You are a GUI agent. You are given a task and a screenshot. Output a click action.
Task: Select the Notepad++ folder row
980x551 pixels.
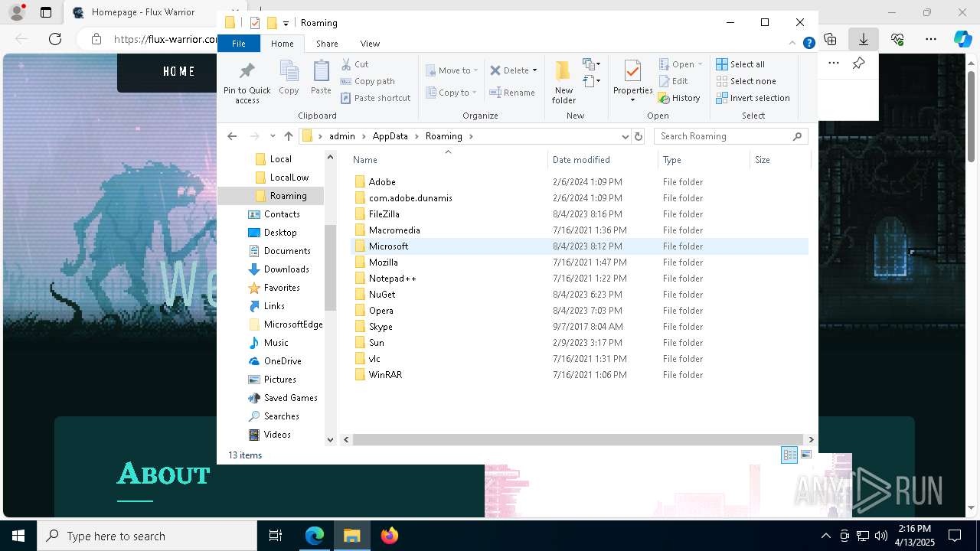tap(580, 279)
